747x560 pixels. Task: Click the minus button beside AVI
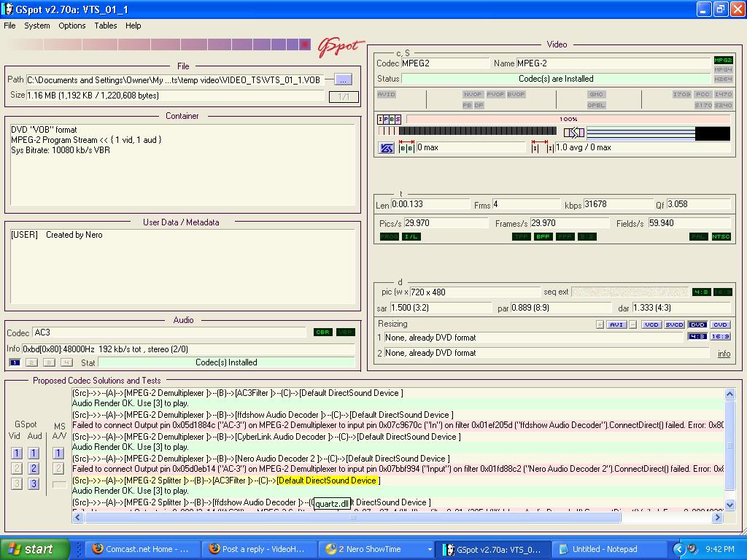tap(632, 324)
